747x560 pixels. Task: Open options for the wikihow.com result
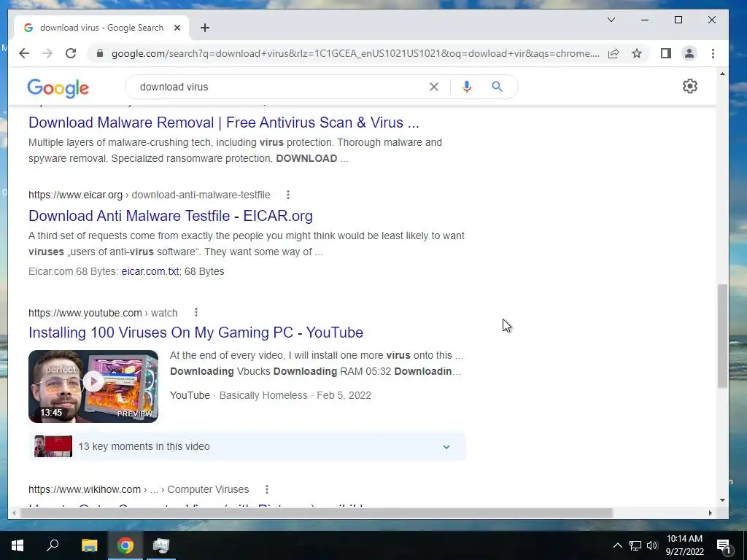point(267,489)
